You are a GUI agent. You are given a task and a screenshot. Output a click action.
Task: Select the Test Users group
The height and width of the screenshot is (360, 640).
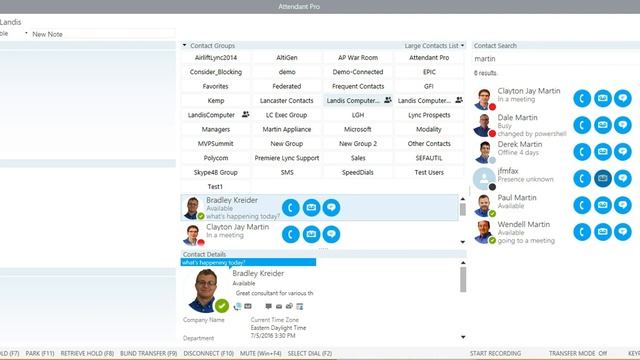pyautogui.click(x=429, y=172)
